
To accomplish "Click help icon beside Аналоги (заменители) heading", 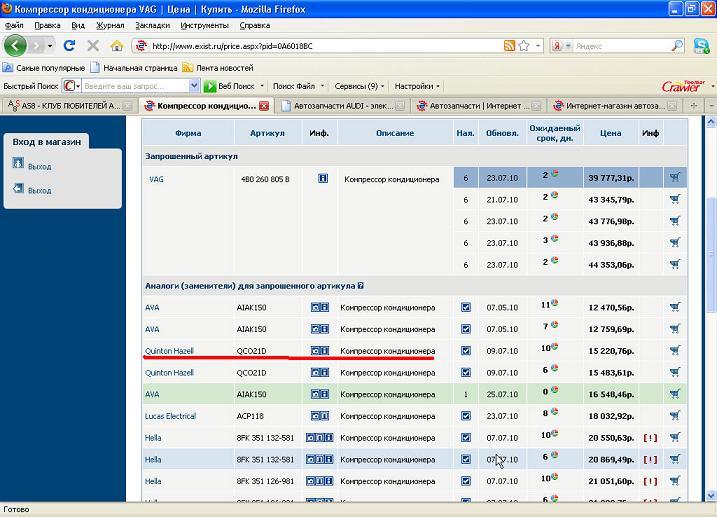I will [361, 285].
